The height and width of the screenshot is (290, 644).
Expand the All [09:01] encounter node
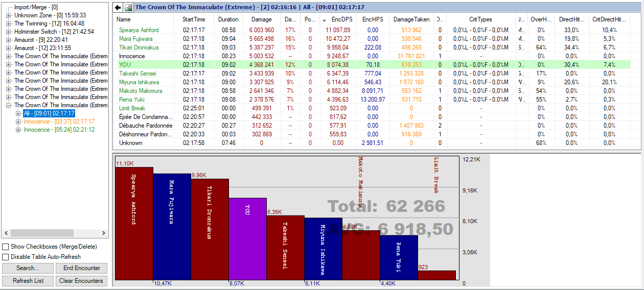point(18,113)
